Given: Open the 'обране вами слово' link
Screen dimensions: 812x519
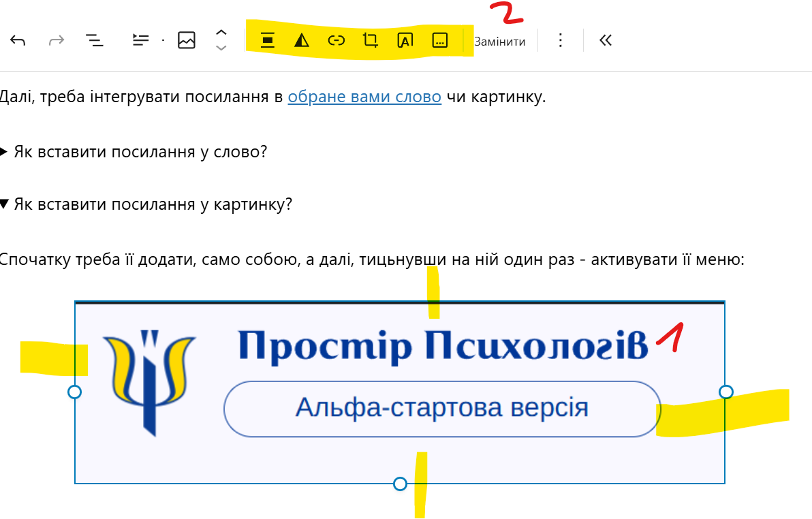Looking at the screenshot, I should (364, 97).
